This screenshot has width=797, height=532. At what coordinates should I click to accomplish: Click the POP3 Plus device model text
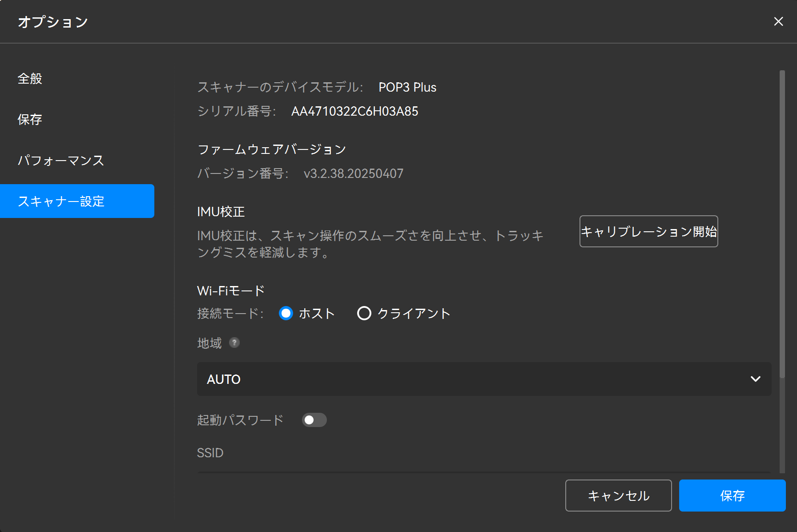click(x=407, y=87)
